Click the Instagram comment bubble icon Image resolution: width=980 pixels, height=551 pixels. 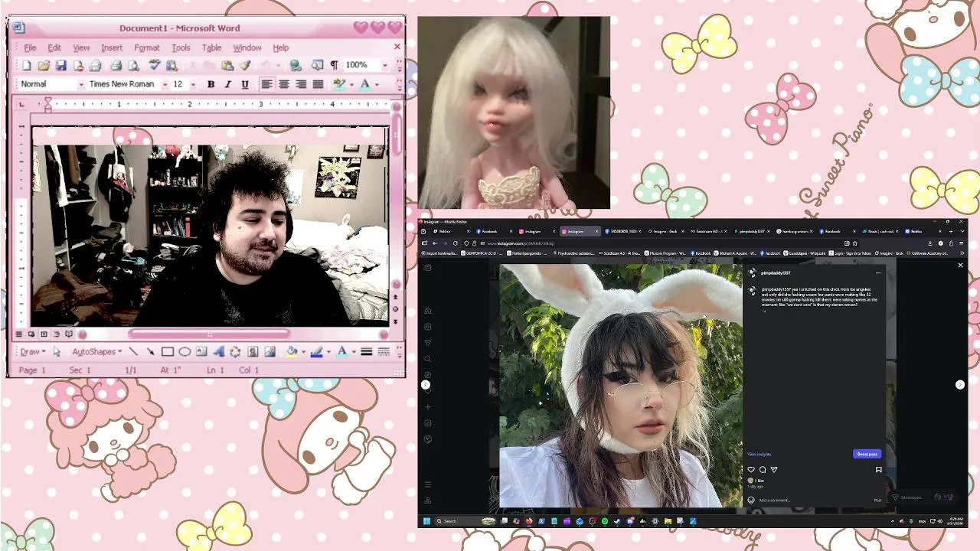(x=763, y=470)
